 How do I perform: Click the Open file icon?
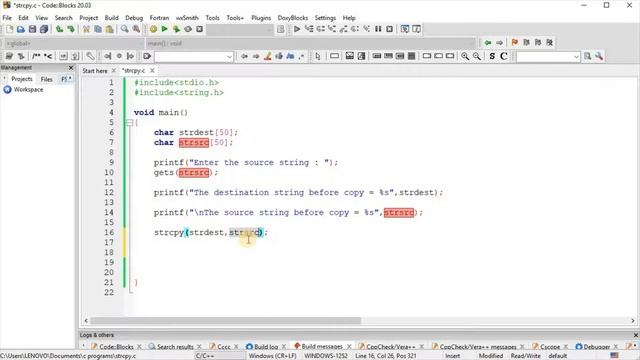[21, 29]
